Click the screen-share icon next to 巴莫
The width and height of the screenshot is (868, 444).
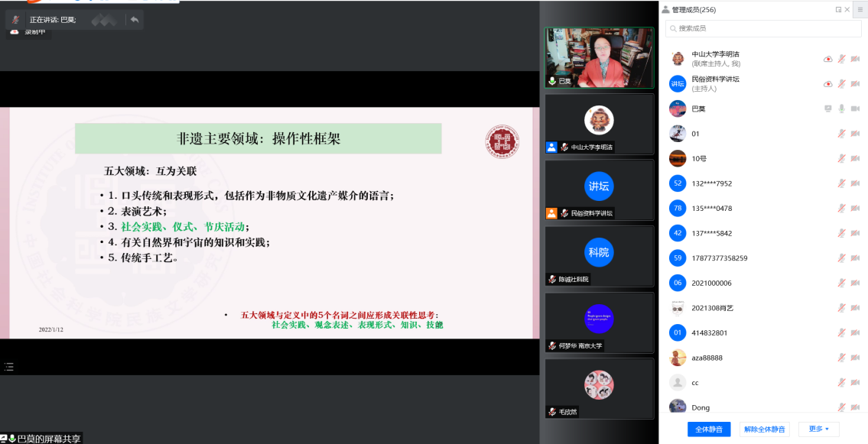[827, 109]
